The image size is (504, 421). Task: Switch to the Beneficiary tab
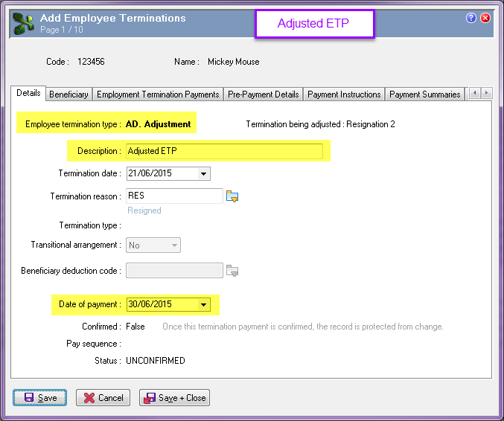68,94
